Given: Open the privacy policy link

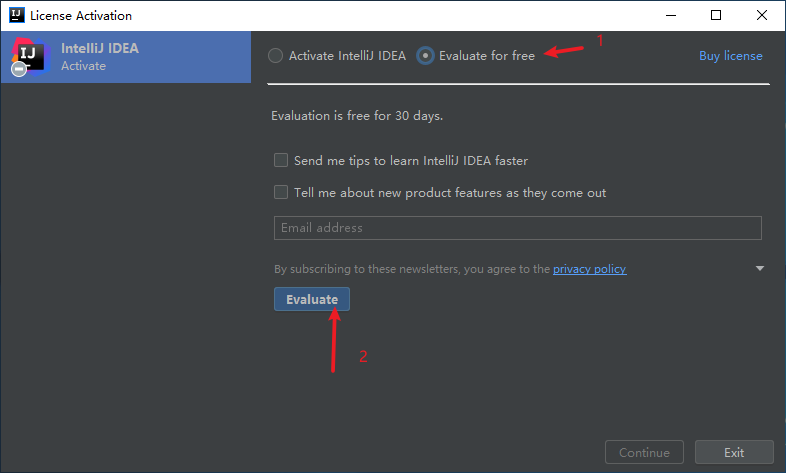Looking at the screenshot, I should click(x=590, y=269).
